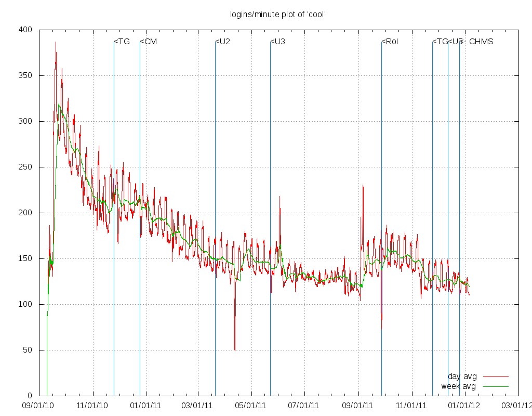Screen dimensions: 532x416
Task: Click the x-axis date 11/01/11
Action: 411,406
